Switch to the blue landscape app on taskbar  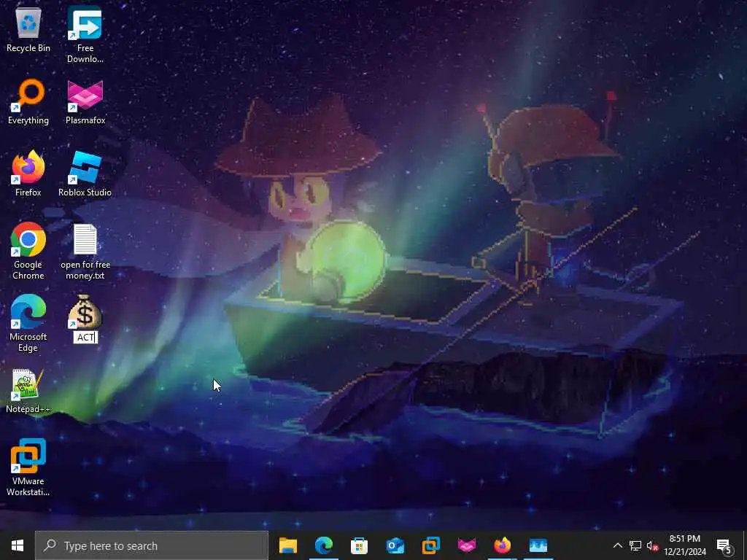(x=538, y=545)
